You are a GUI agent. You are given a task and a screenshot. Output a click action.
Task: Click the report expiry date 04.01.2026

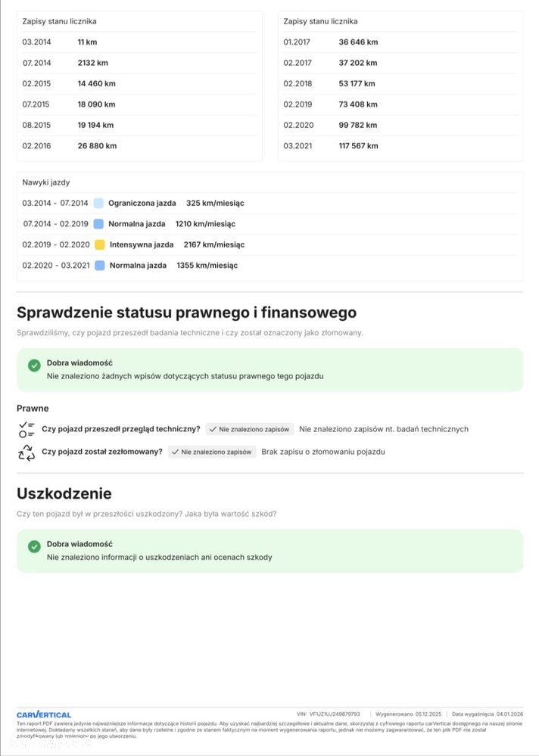click(x=509, y=714)
